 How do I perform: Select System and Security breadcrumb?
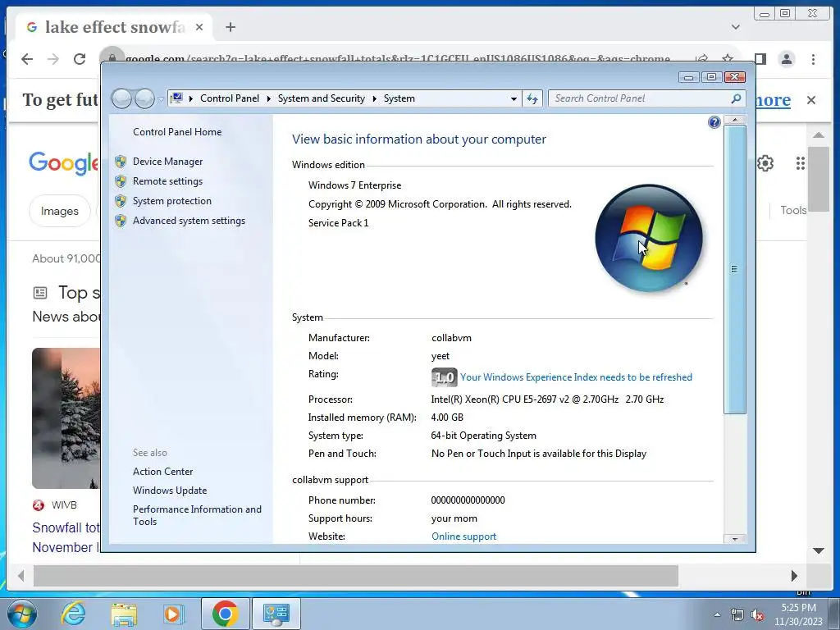click(x=322, y=98)
